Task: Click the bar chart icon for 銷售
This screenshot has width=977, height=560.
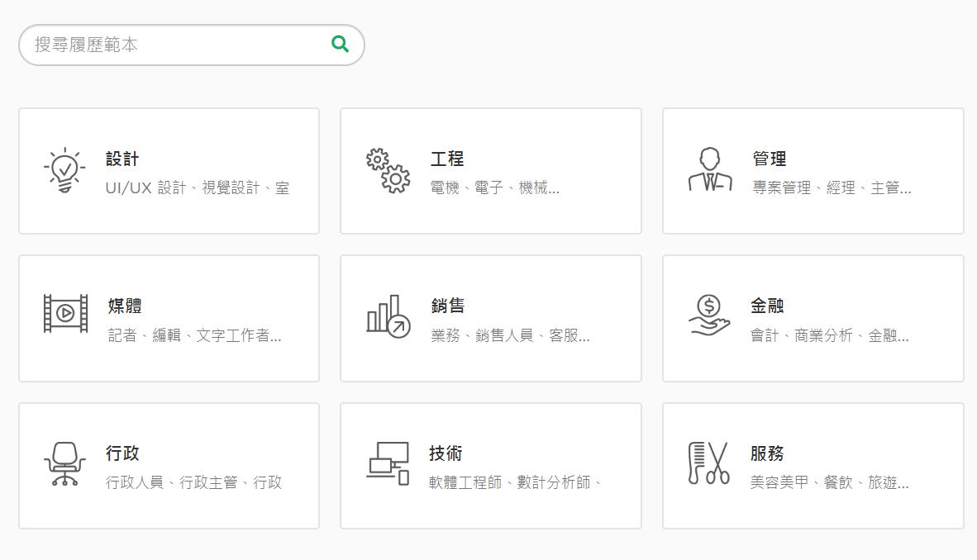Action: tap(388, 316)
